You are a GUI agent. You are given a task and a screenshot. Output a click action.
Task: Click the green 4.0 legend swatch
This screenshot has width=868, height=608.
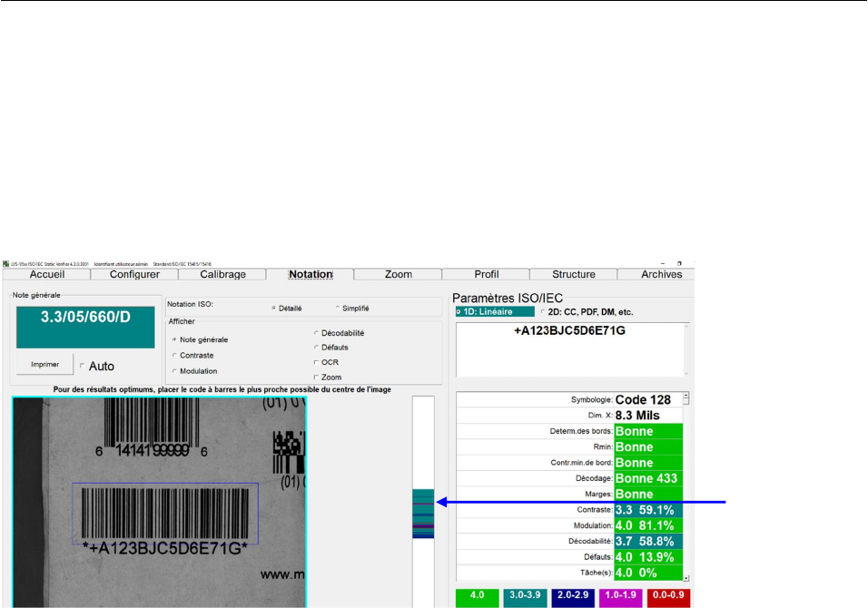coord(477,598)
